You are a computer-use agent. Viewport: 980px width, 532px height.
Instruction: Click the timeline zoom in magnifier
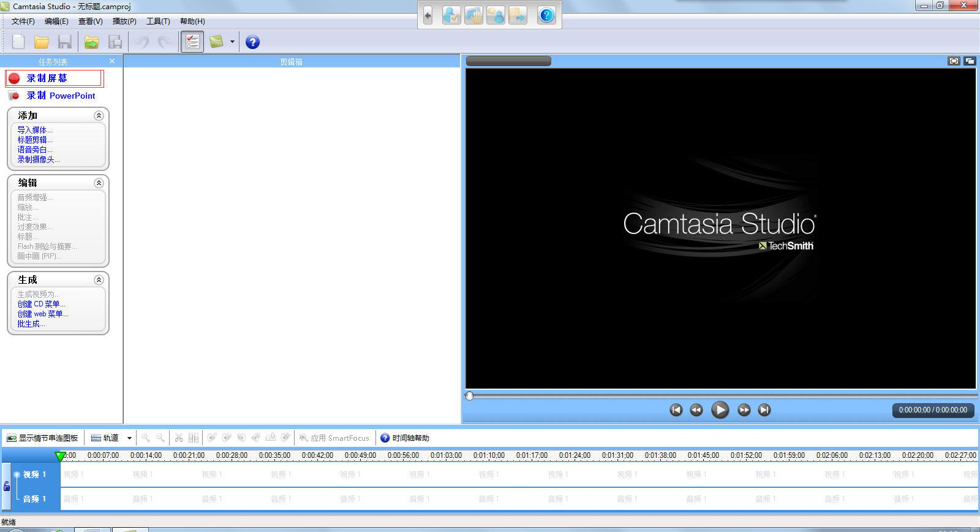[146, 438]
